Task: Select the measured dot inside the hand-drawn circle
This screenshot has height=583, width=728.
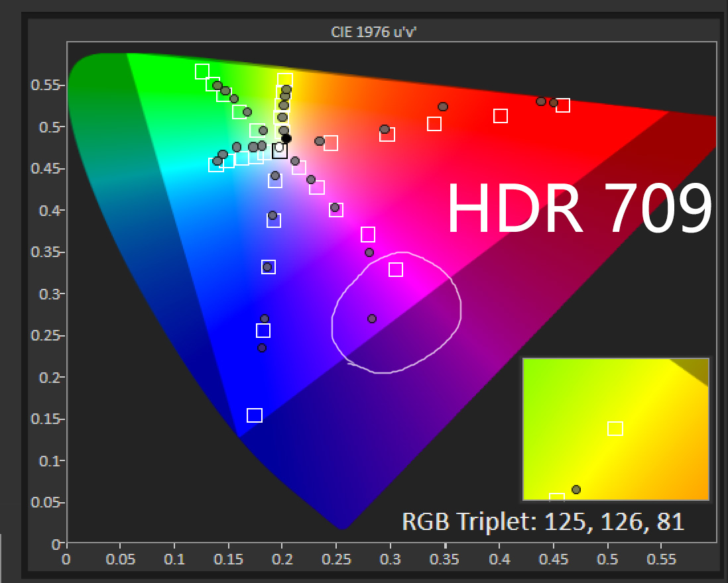Action: tap(372, 319)
